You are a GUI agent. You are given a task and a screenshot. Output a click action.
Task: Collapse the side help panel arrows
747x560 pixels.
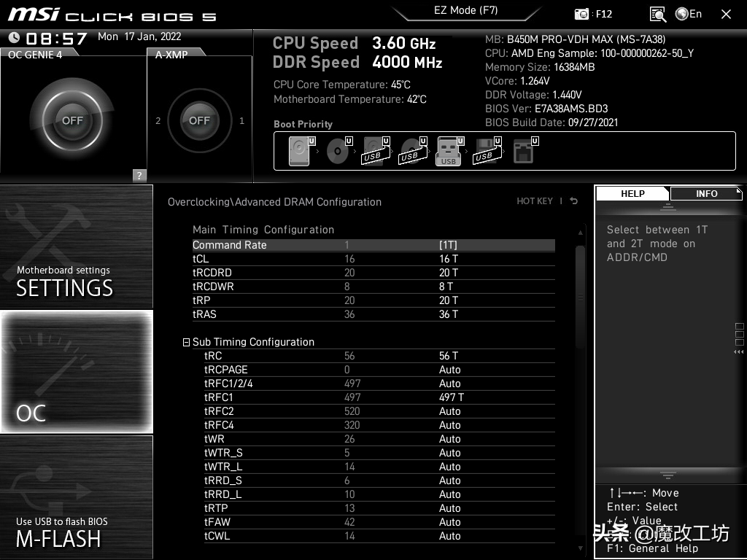[x=739, y=352]
